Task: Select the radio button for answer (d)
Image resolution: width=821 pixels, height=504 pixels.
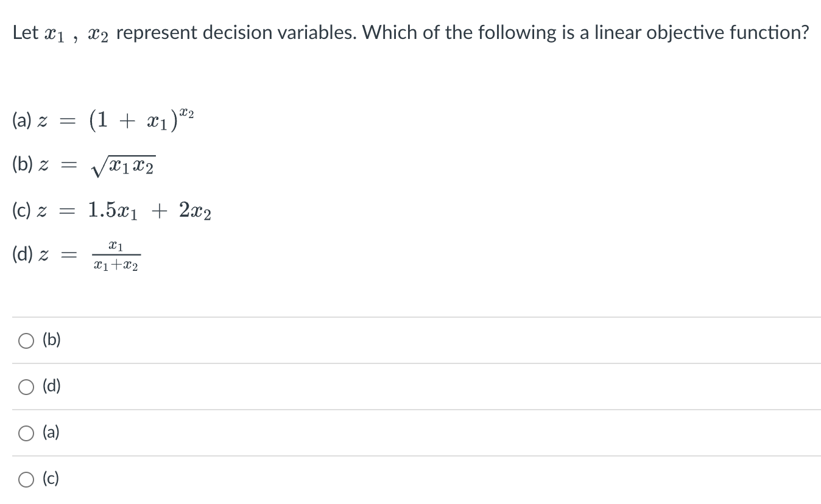Action: click(26, 387)
